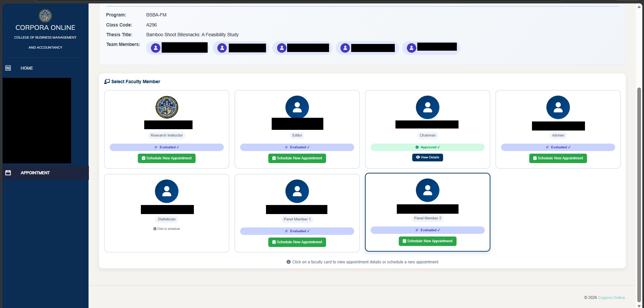Click the Research Instructor seal avatar
Screen dimensions: 644x308
[x=167, y=107]
